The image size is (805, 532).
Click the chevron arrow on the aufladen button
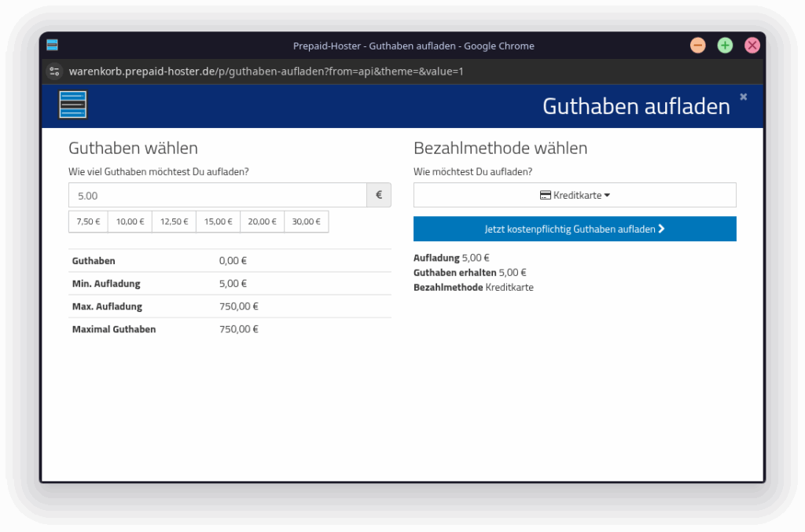pyautogui.click(x=660, y=229)
